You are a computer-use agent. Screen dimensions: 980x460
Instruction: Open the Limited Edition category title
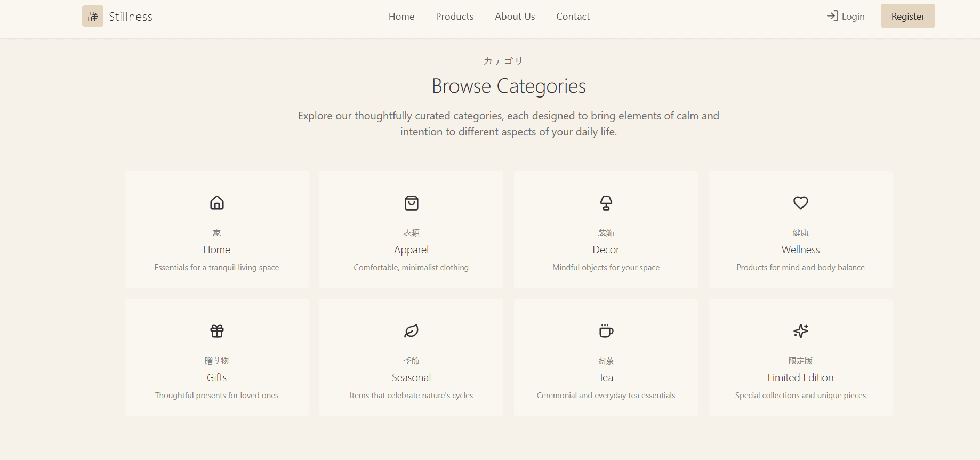click(801, 377)
